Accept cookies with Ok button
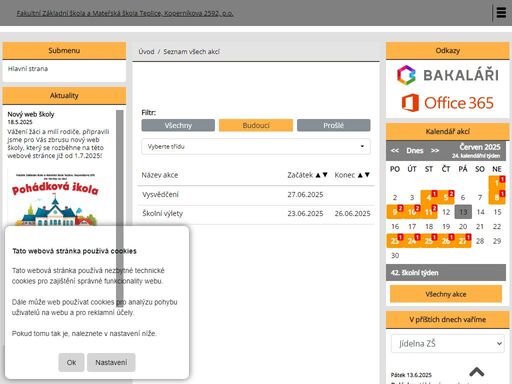Image resolution: width=512 pixels, height=384 pixels. click(x=71, y=362)
